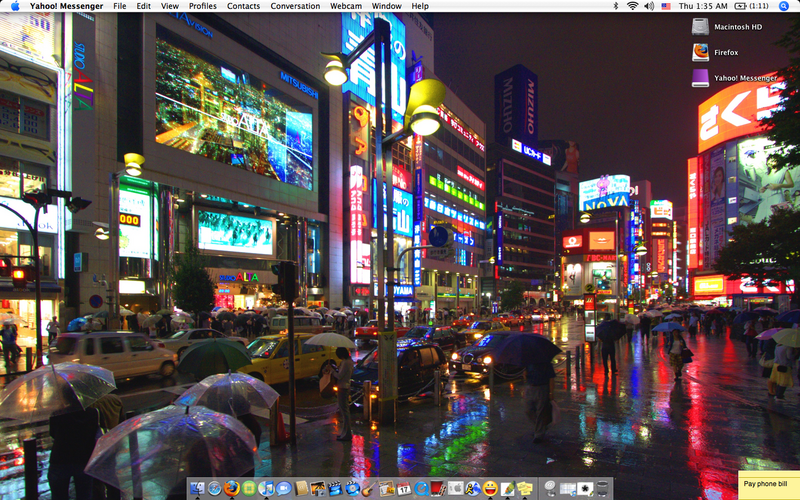The image size is (800, 500).
Task: Click the @ spring icon in Dock
Action: (550, 488)
